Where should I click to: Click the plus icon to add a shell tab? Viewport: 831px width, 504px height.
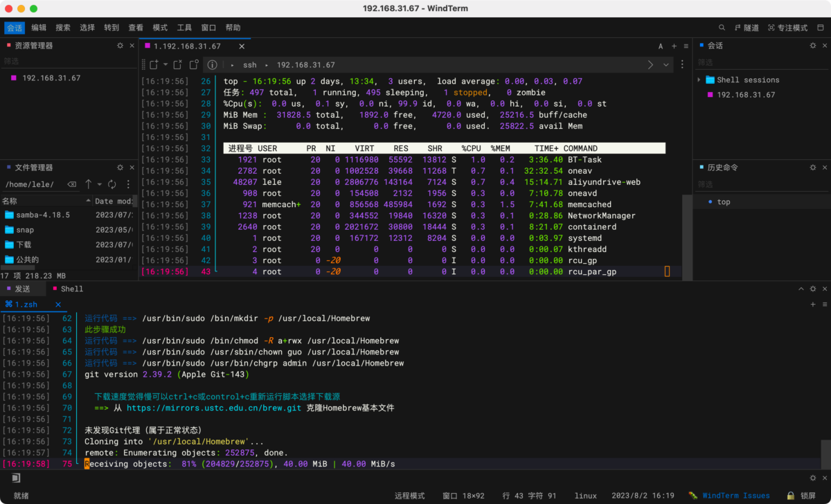tap(813, 305)
